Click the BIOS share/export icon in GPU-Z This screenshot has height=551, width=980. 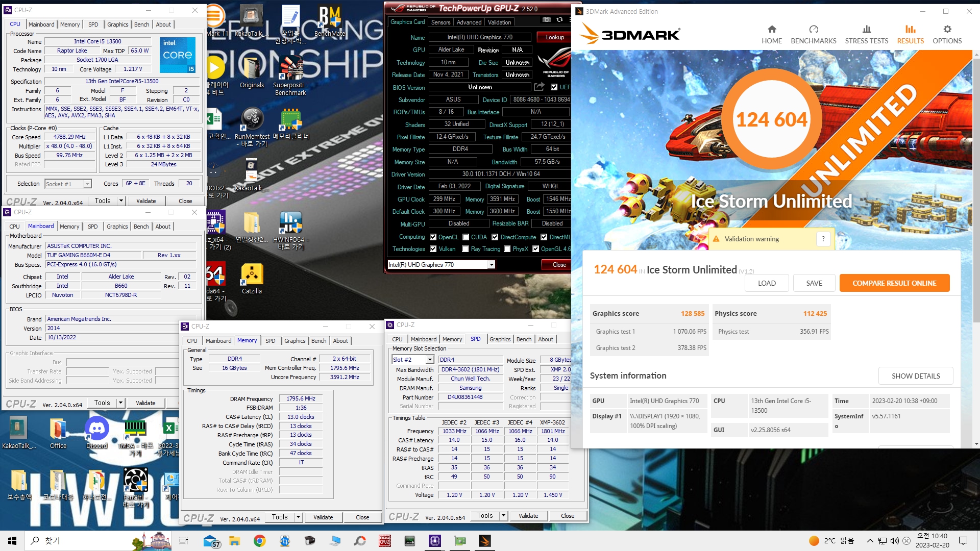[x=539, y=87]
